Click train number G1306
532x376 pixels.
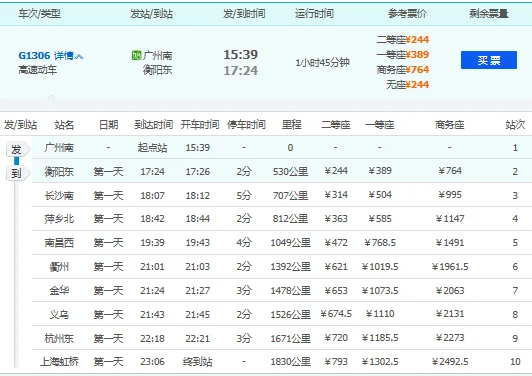click(x=34, y=55)
